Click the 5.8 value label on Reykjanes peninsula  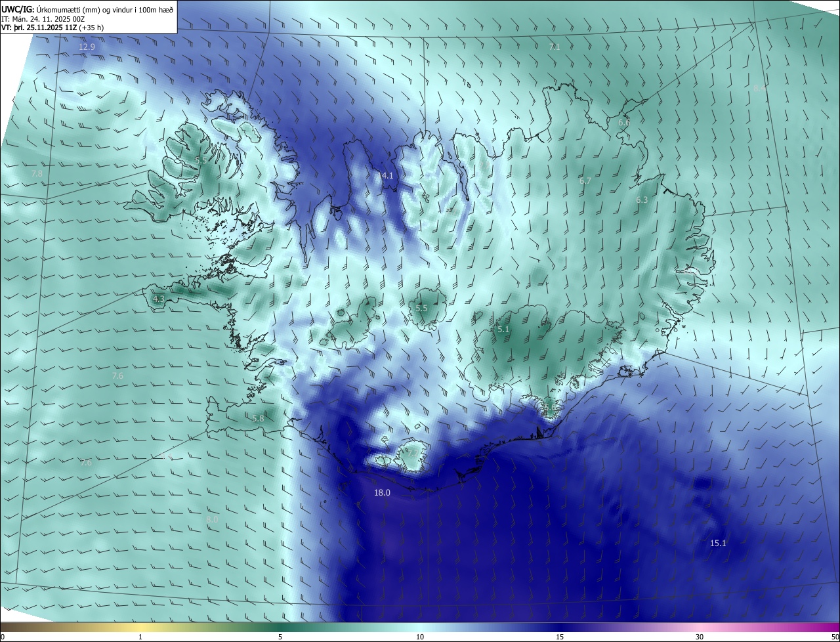pyautogui.click(x=258, y=418)
